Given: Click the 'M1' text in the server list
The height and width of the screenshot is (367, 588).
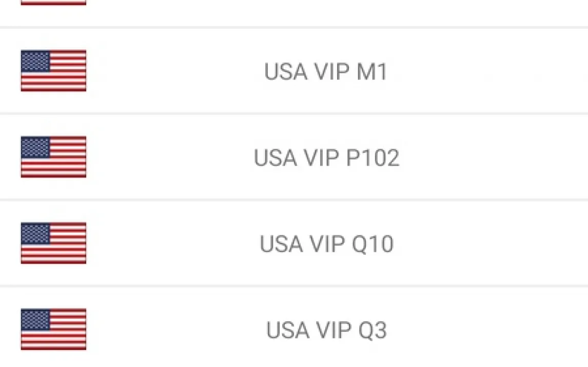Looking at the screenshot, I should [x=371, y=71].
